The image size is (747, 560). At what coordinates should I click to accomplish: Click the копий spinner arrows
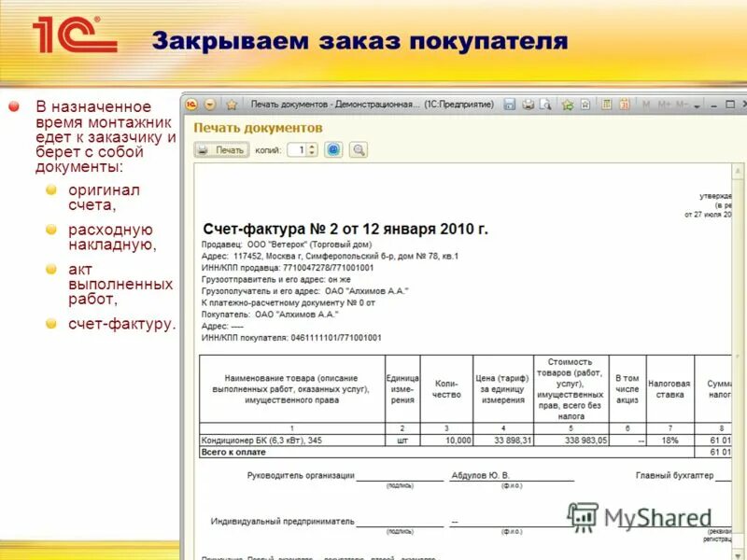pyautogui.click(x=312, y=150)
